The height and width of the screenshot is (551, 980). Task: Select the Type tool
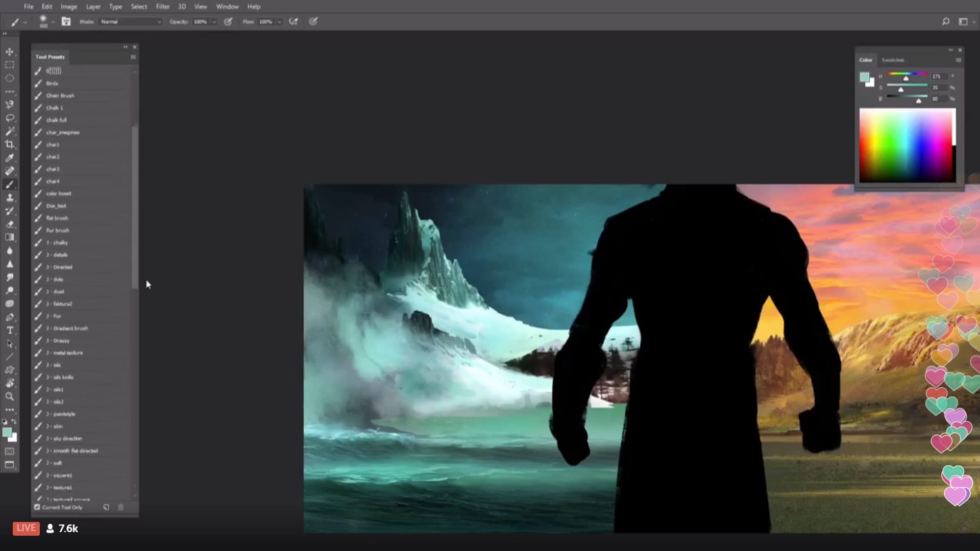[x=9, y=330]
